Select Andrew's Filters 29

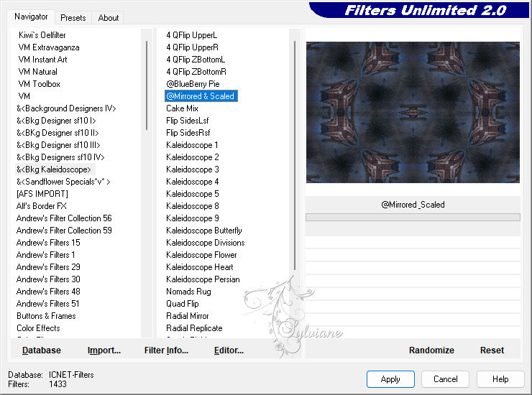[48, 267]
